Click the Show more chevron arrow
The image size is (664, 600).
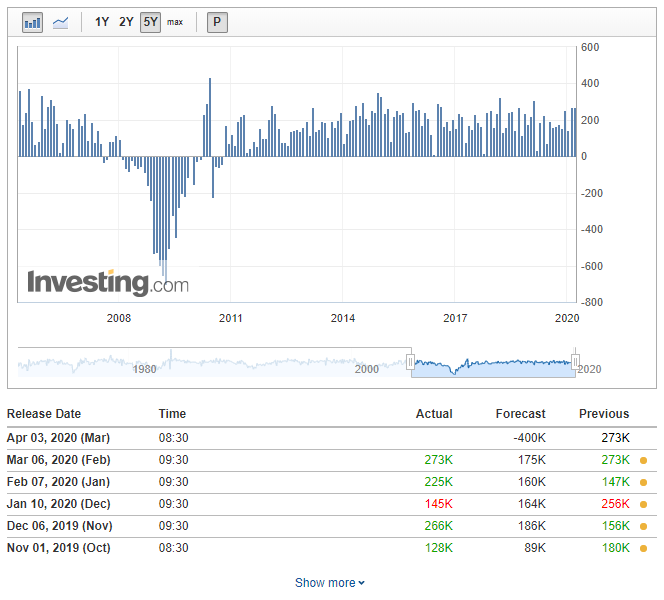[361, 583]
